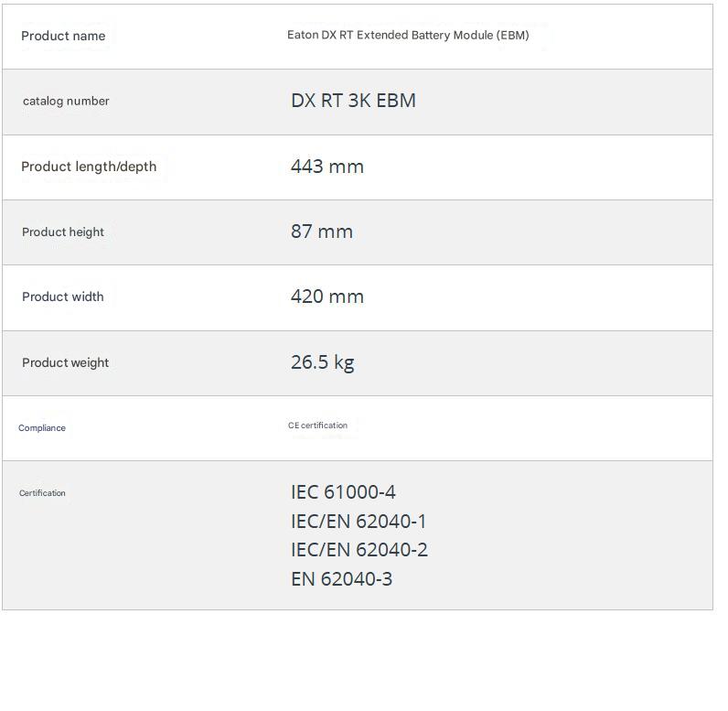Click the 'Product weight' label
Viewport: 728px width, 711px height.
(65, 362)
